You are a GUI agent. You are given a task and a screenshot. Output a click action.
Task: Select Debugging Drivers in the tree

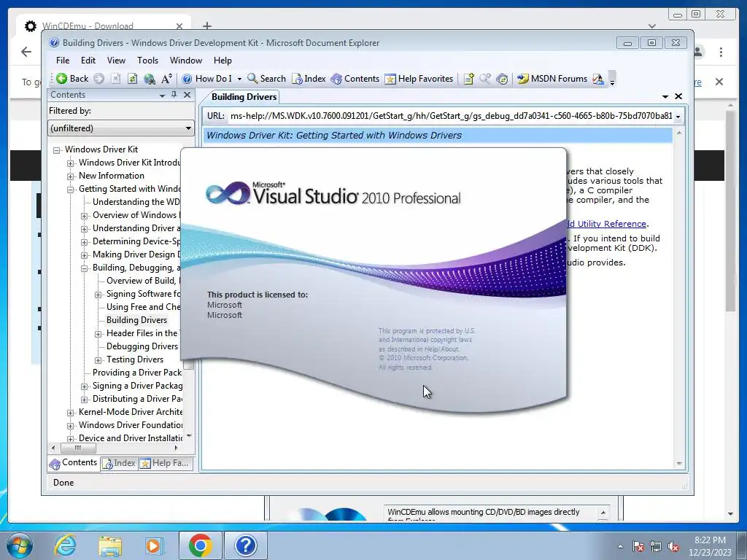coord(142,346)
